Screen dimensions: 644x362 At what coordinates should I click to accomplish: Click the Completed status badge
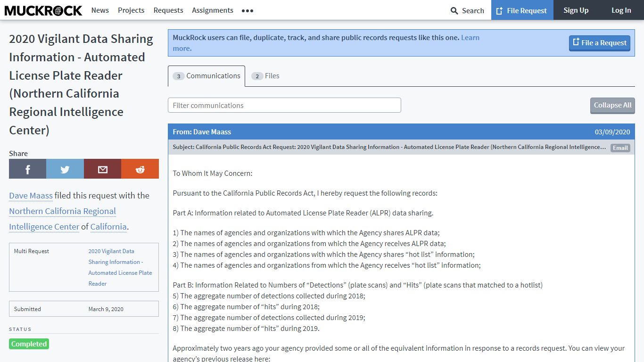(29, 344)
